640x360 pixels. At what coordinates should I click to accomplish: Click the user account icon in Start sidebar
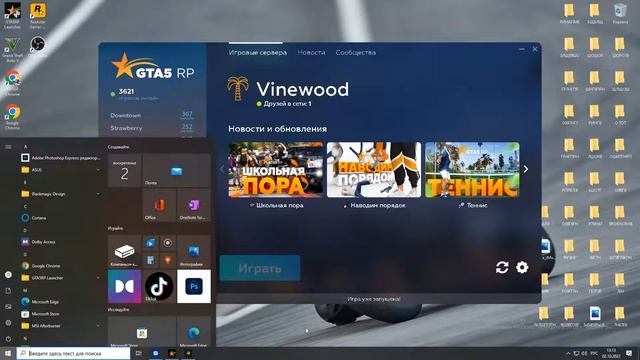[8, 275]
